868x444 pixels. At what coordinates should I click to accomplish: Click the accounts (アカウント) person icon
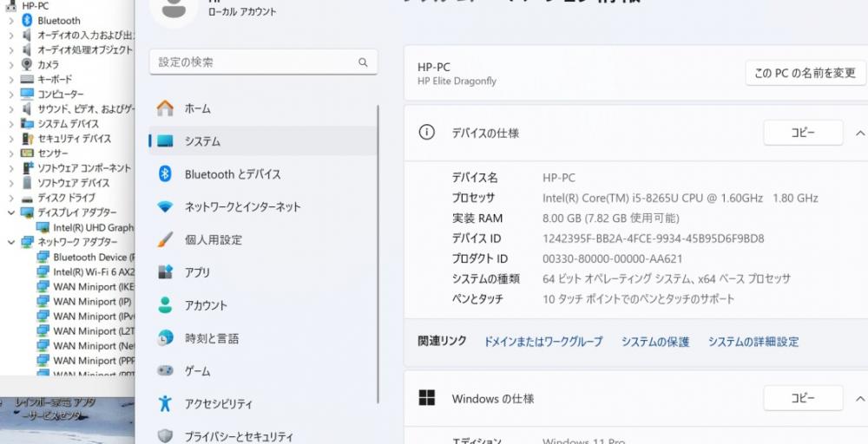pyautogui.click(x=165, y=305)
